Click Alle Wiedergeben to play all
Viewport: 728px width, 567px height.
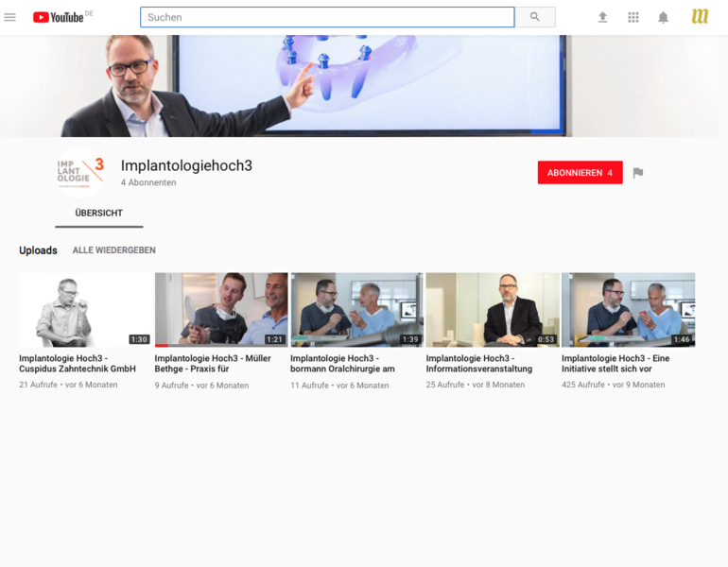[x=114, y=250]
